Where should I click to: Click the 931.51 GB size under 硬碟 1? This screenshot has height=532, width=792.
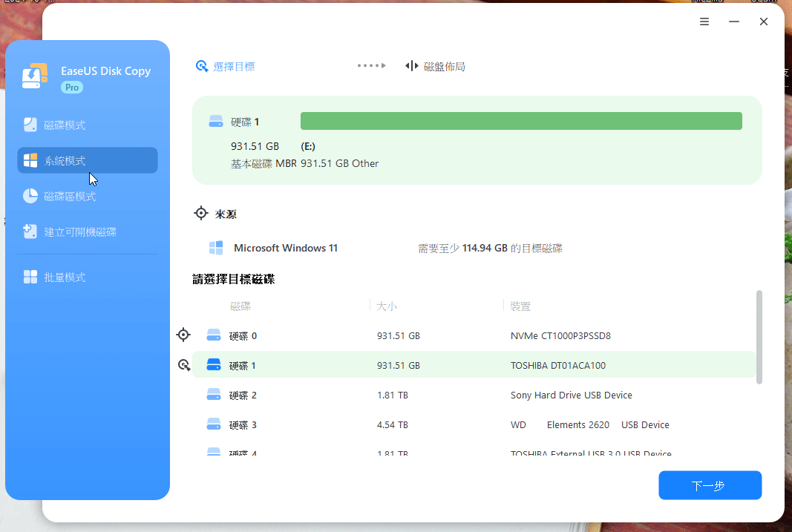[x=255, y=146]
